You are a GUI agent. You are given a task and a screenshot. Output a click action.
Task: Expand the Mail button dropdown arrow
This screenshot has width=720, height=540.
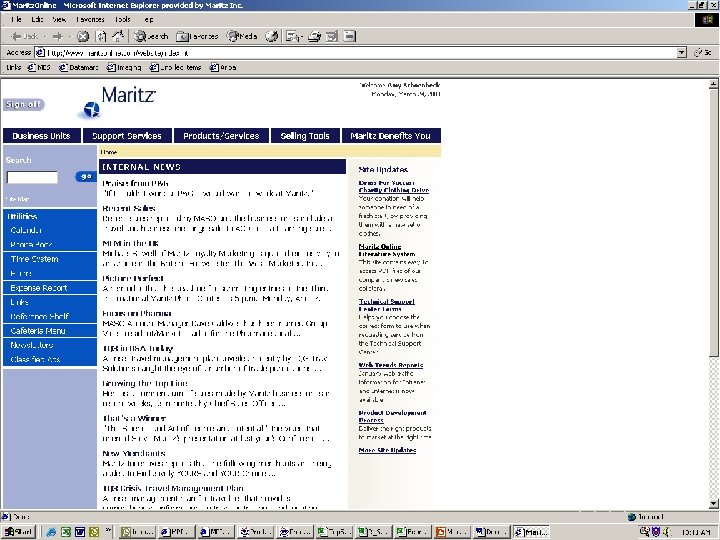pyautogui.click(x=301, y=37)
